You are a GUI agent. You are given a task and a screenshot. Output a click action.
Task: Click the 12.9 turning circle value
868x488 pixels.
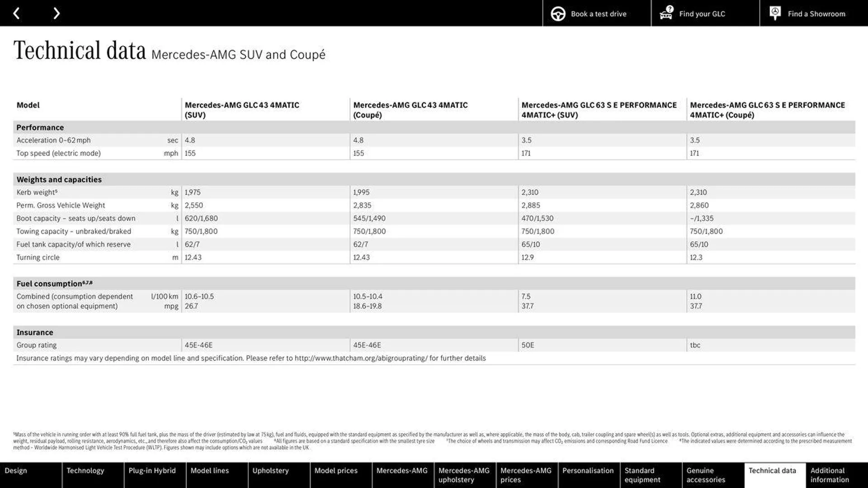tap(528, 257)
